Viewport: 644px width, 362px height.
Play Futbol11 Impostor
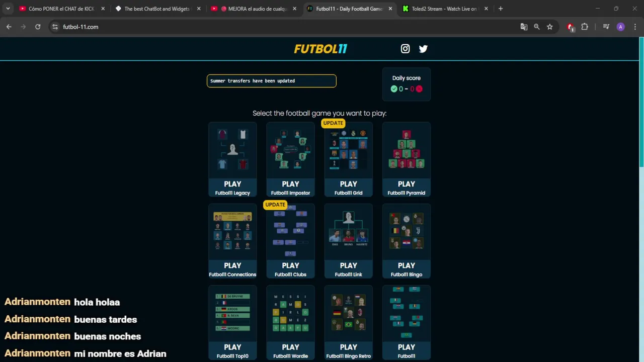point(290,188)
